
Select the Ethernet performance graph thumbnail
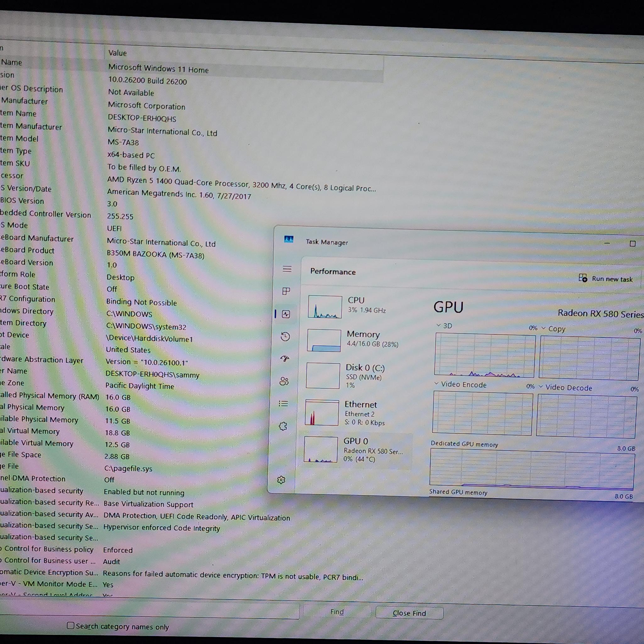click(x=322, y=413)
